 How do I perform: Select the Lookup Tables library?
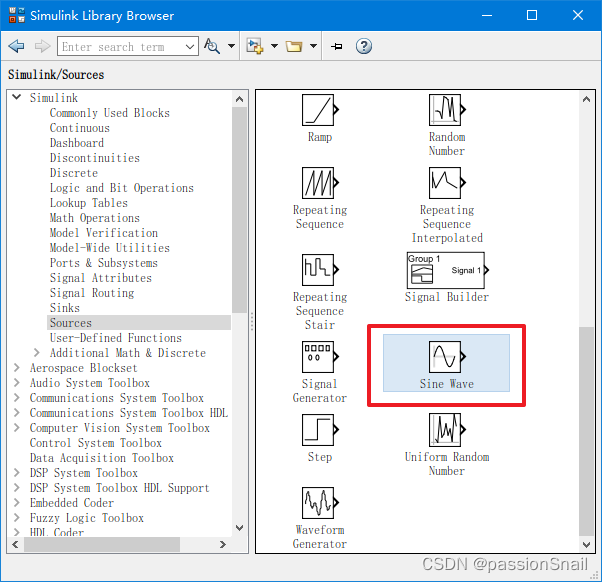88,203
